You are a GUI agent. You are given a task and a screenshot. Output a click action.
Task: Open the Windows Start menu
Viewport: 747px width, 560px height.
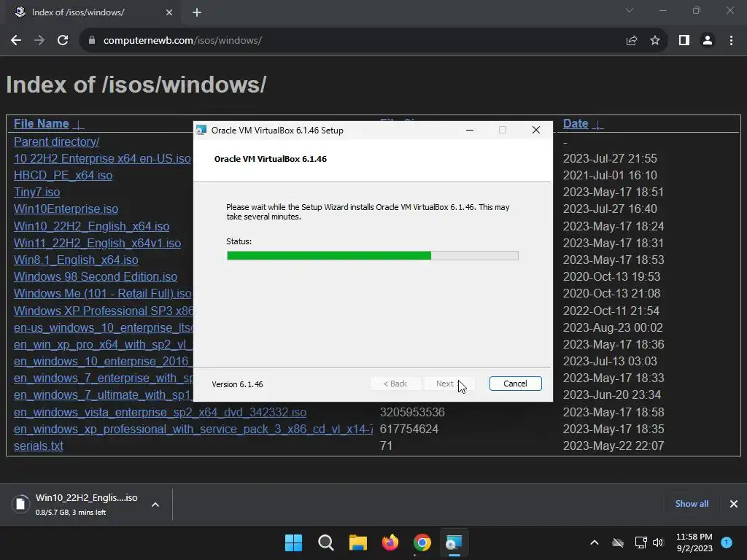click(293, 542)
